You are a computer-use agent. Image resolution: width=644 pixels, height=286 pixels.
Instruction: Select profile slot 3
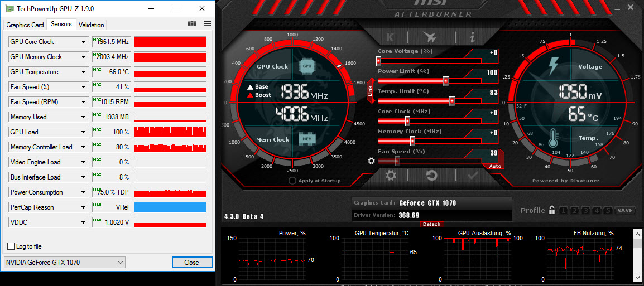[585, 211]
